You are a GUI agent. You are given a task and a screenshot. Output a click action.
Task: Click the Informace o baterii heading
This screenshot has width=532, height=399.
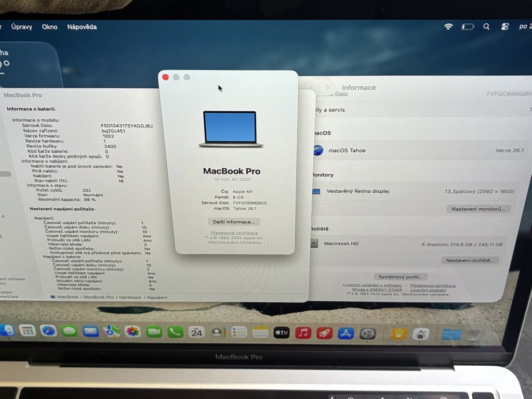[31, 109]
